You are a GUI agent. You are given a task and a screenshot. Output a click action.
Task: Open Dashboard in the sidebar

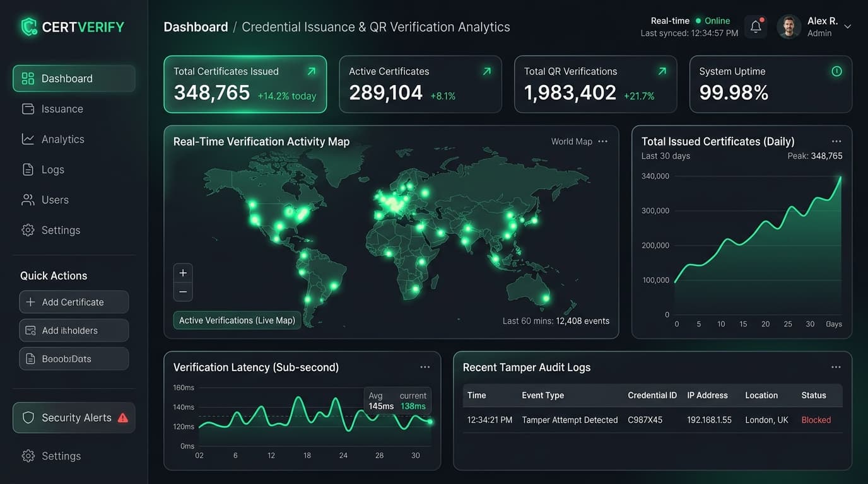click(74, 78)
